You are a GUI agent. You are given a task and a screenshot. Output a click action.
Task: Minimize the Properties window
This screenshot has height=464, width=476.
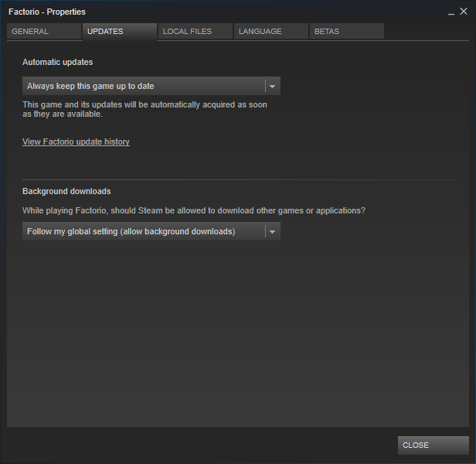point(451,12)
